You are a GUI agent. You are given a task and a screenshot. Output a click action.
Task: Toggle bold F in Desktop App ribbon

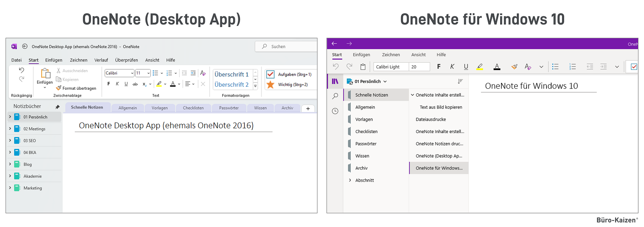[x=109, y=84]
